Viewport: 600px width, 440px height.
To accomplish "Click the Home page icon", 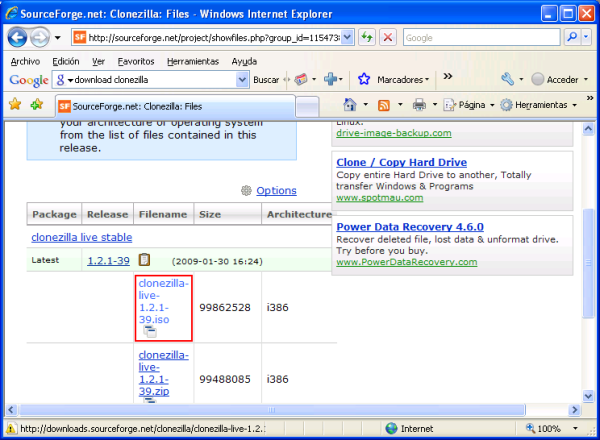I will click(x=349, y=105).
